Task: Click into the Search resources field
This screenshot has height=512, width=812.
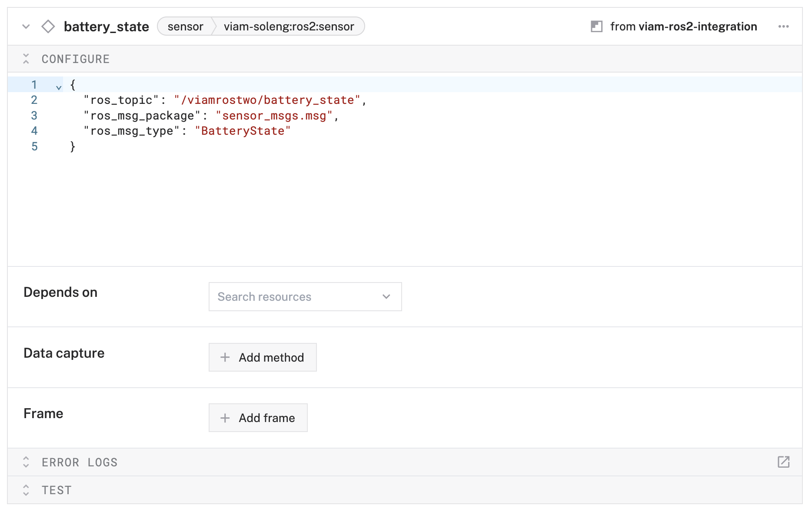Action: (x=305, y=296)
